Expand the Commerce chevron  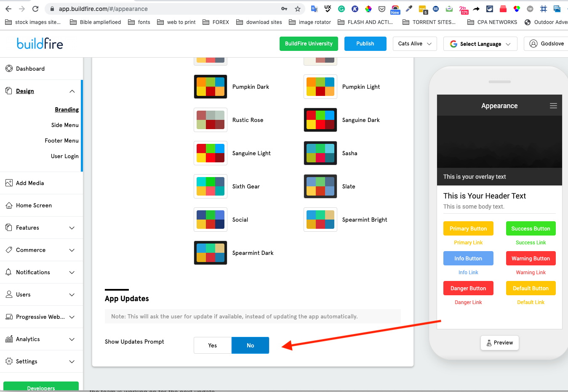72,250
